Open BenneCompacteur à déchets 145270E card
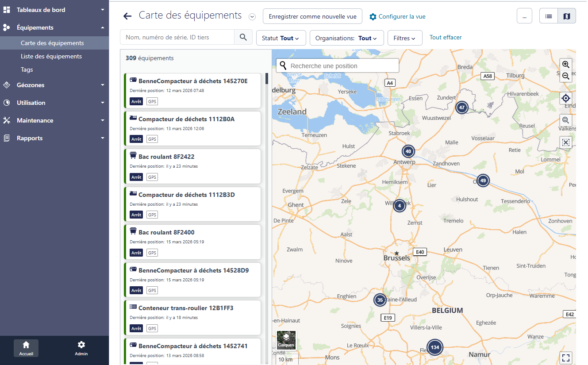588x365 pixels. [x=193, y=91]
